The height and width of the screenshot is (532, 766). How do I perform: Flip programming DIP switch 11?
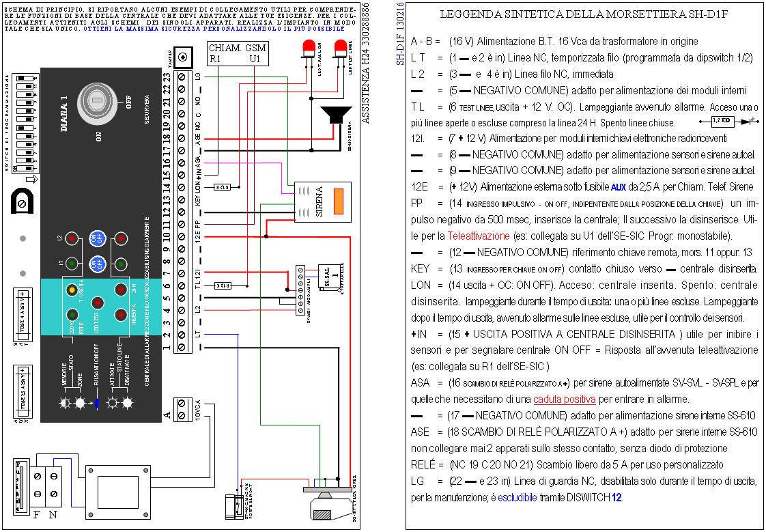(25, 85)
